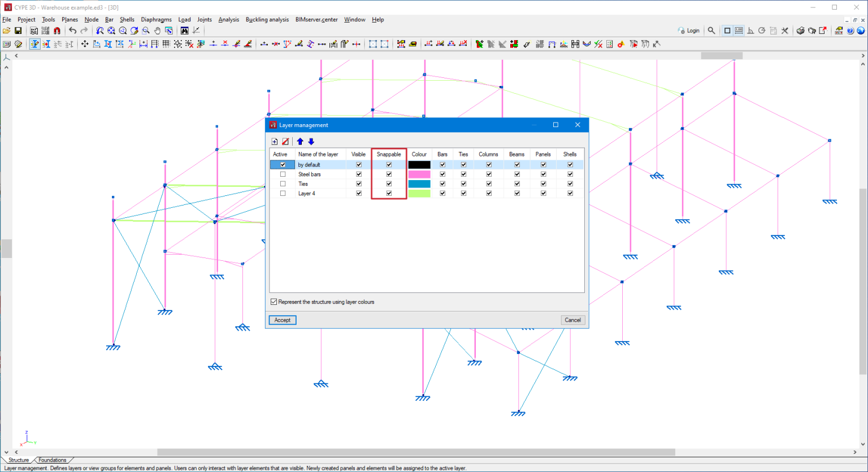Image resolution: width=868 pixels, height=472 pixels.
Task: Add a new layer in Layer management
Action: pos(275,142)
